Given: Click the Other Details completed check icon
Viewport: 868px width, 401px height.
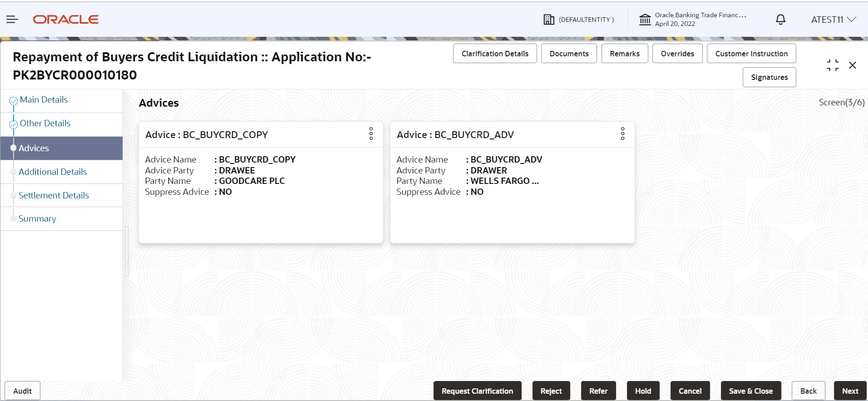Looking at the screenshot, I should 14,124.
